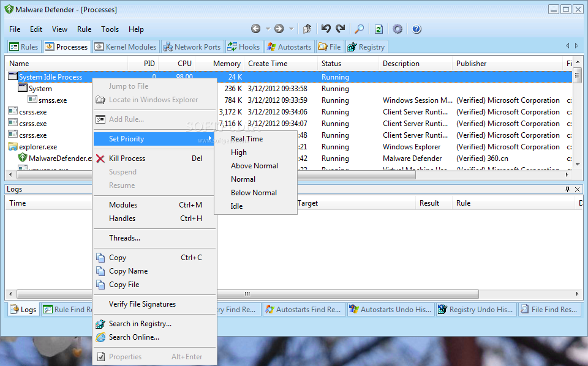Open Handles from context menu
588x366 pixels.
155,218
